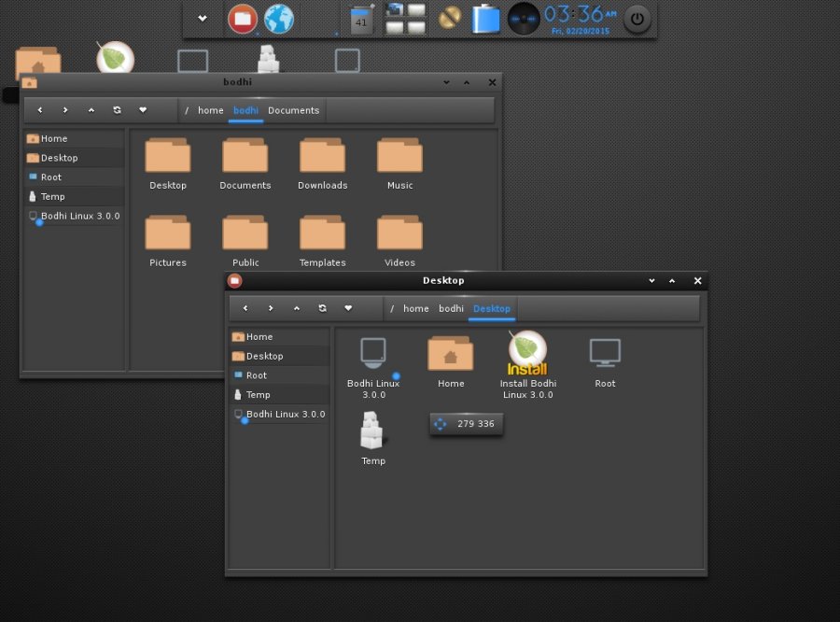Image resolution: width=840 pixels, height=622 pixels.
Task: Select the Root monitor icon
Action: coord(605,362)
